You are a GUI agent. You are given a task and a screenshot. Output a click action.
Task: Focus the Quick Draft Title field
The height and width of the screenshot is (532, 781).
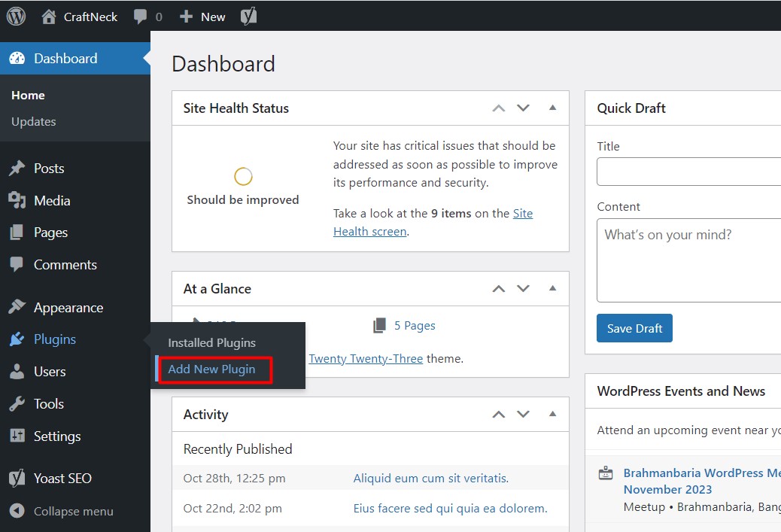point(689,172)
